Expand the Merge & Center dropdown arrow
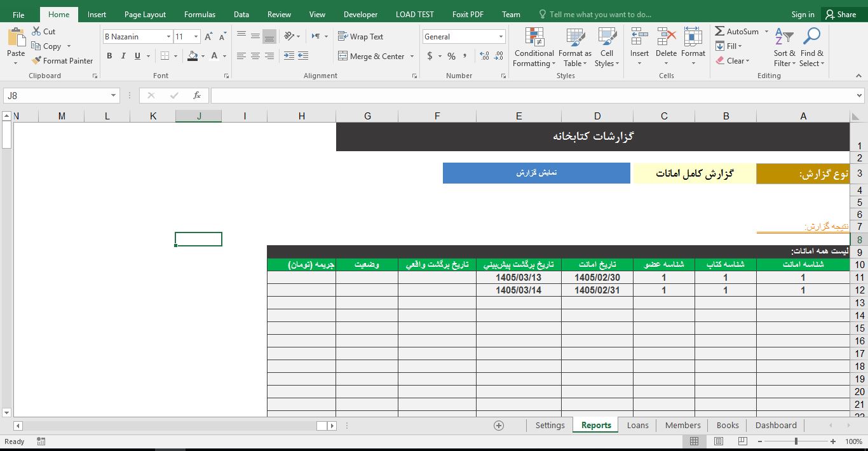This screenshot has height=451, width=868. tap(412, 56)
